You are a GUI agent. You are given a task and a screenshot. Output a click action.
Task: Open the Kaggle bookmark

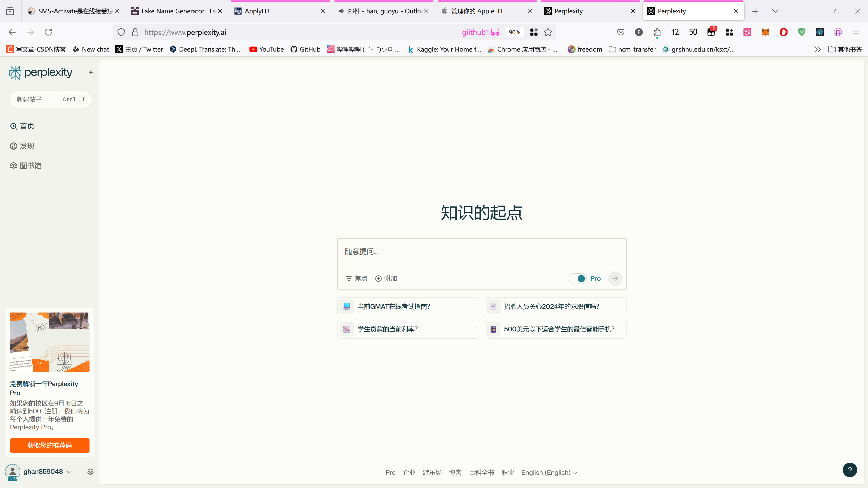(x=444, y=50)
